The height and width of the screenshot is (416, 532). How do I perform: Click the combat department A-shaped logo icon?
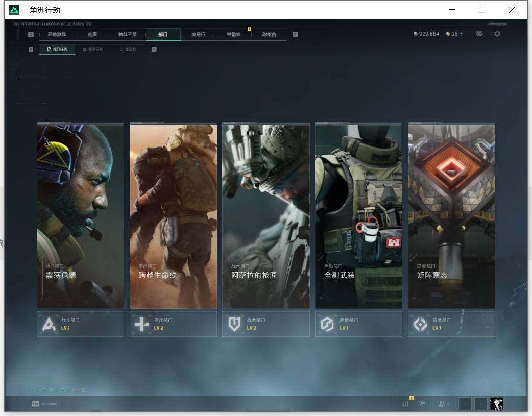click(x=49, y=325)
